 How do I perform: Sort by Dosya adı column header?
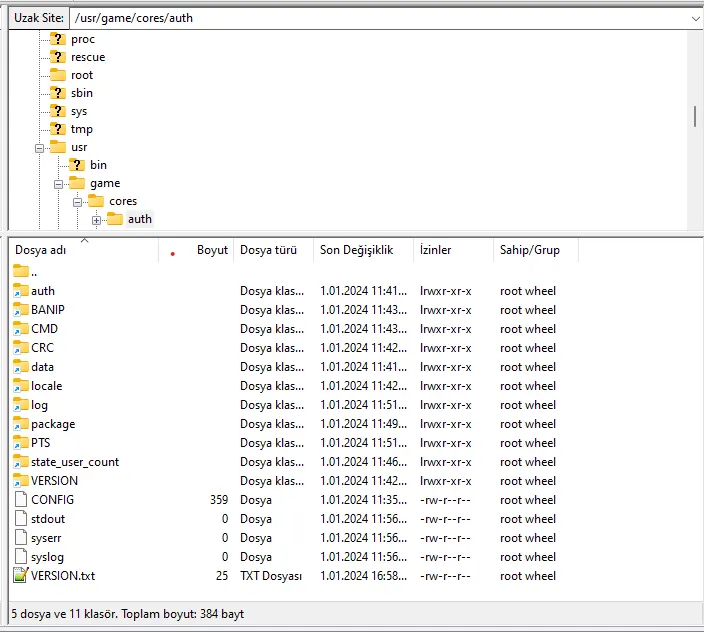84,250
